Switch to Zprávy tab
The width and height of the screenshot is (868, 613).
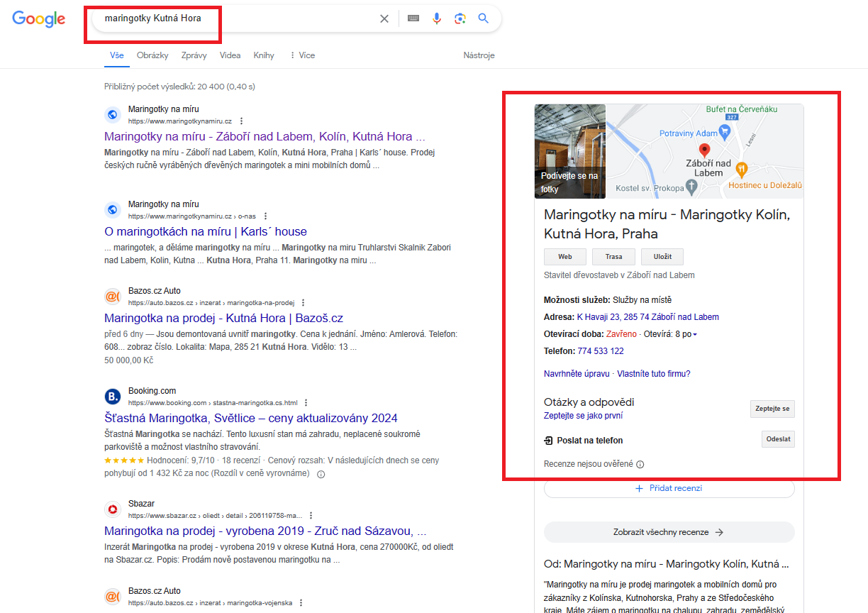point(194,55)
